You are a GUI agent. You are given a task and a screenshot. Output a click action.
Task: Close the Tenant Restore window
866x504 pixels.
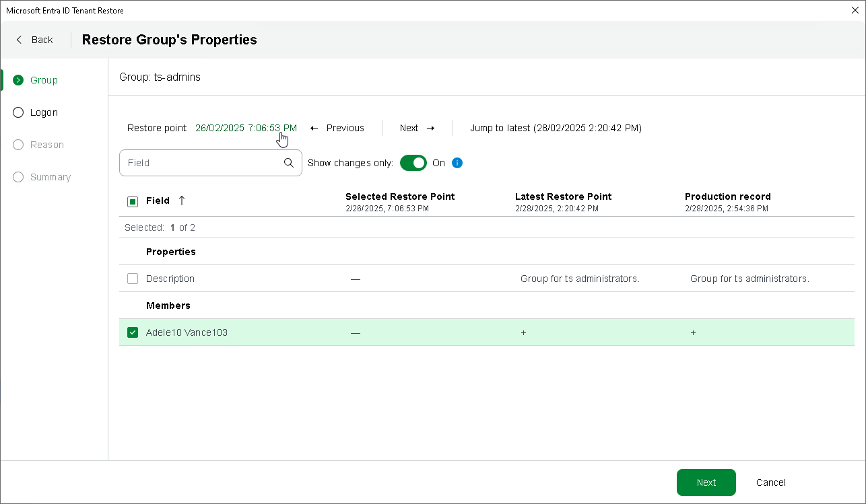tap(855, 10)
